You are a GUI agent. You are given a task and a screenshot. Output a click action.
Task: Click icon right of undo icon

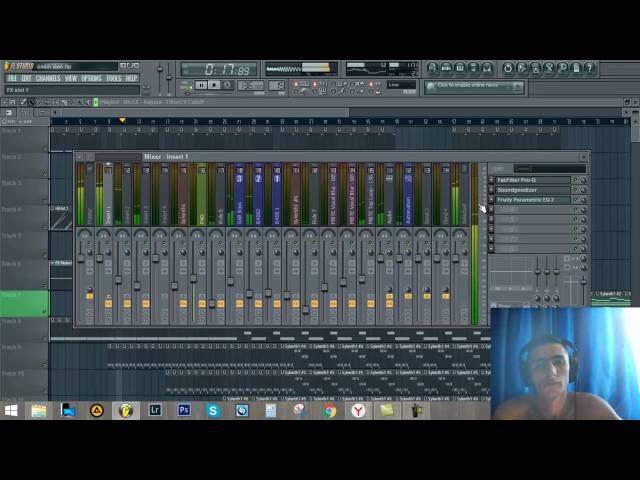pos(522,68)
